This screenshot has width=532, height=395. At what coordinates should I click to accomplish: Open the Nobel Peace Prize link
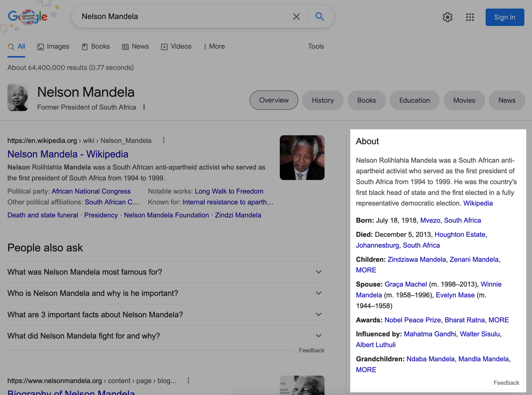click(413, 320)
